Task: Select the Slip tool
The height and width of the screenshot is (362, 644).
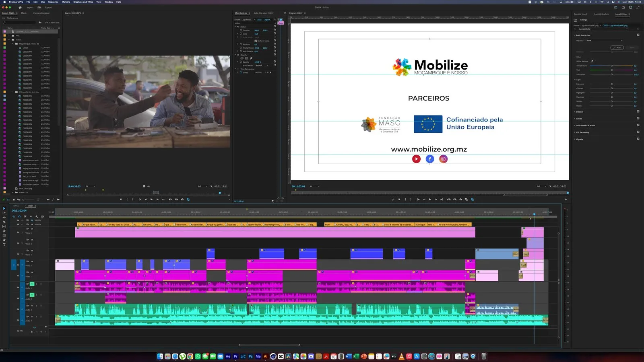Action: point(4,226)
